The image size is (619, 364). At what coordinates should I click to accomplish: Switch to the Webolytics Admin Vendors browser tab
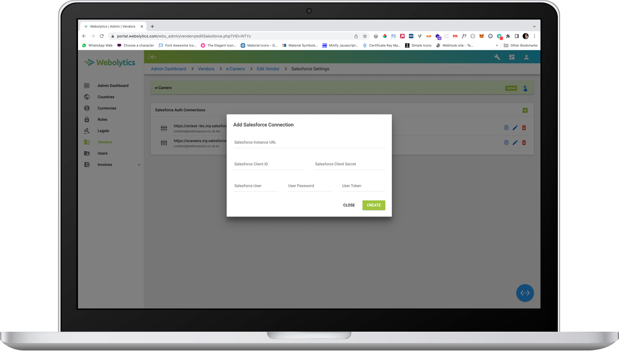click(x=112, y=26)
